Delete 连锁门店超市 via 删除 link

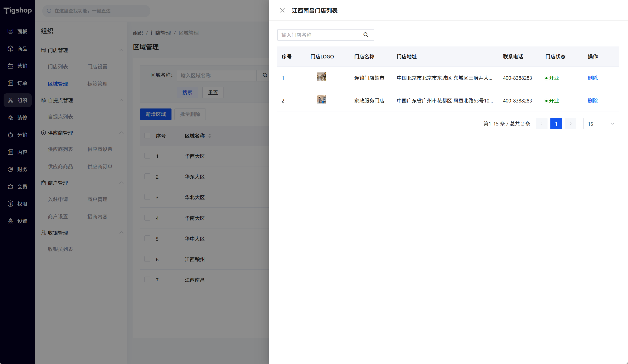[593, 78]
